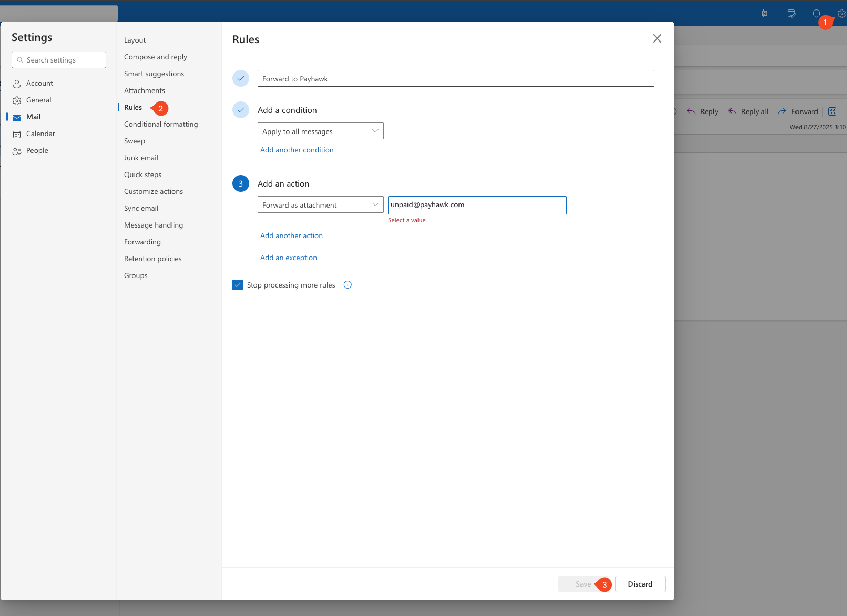This screenshot has height=616, width=847.
Task: Open OneNote feed icon in top bar
Action: 766,14
